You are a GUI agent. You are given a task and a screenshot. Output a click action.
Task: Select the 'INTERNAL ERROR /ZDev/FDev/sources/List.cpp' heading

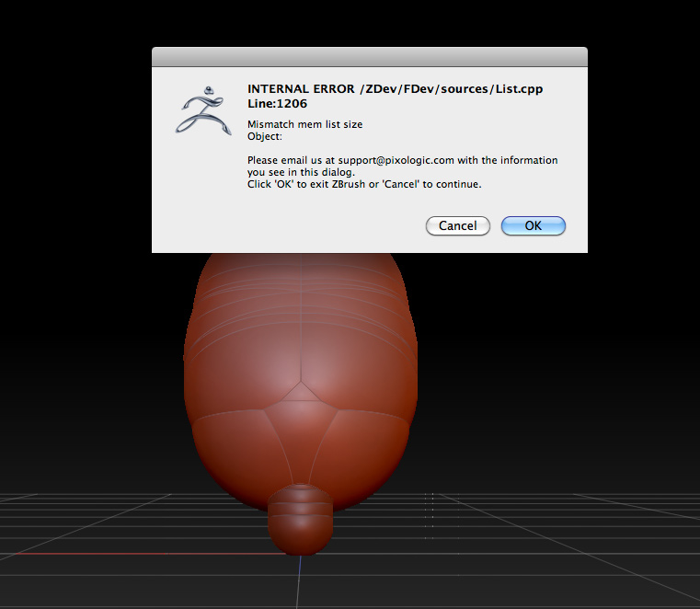[x=396, y=89]
